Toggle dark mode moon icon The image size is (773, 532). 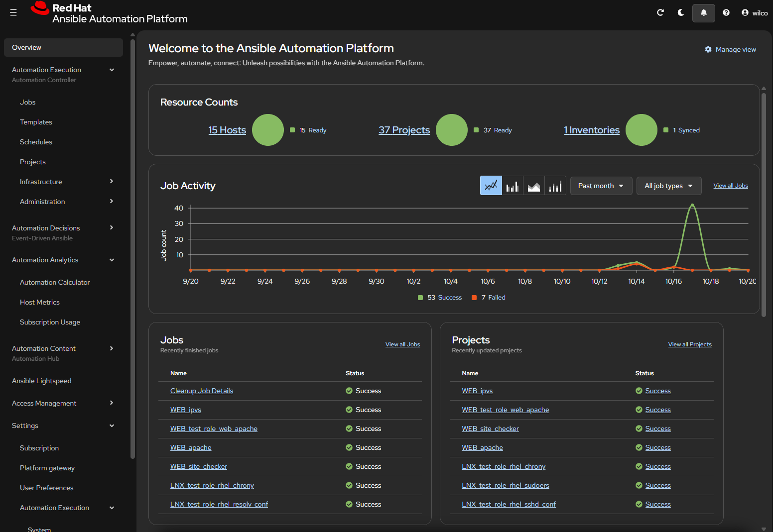coord(681,12)
